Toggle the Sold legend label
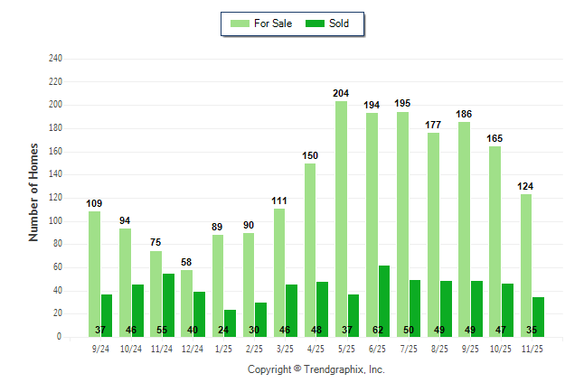 coord(339,23)
